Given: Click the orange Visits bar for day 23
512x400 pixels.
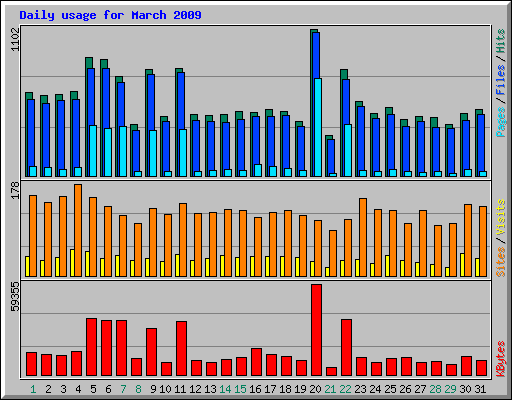Looking at the screenshot, I should coord(363,237).
